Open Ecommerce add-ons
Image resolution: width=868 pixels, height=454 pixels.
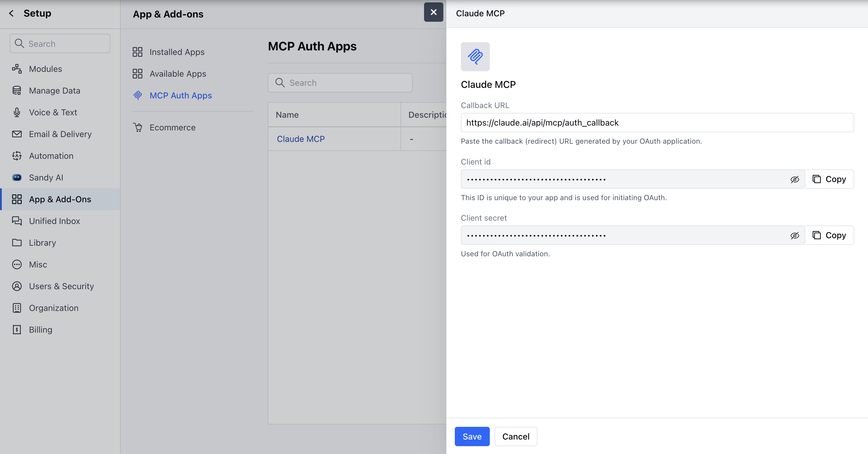tap(172, 127)
